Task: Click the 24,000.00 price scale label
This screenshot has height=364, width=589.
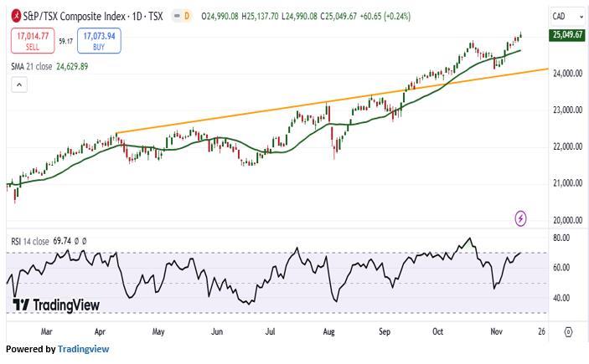Action: (x=566, y=74)
